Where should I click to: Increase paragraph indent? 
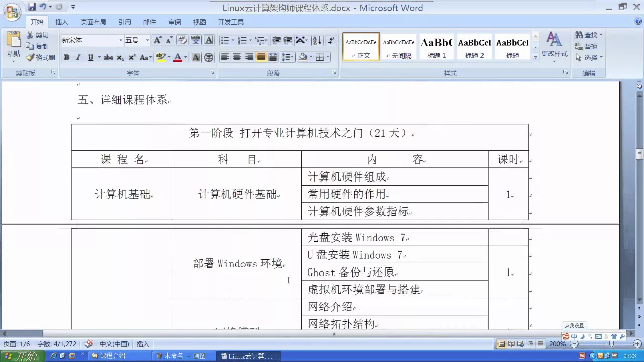click(288, 40)
